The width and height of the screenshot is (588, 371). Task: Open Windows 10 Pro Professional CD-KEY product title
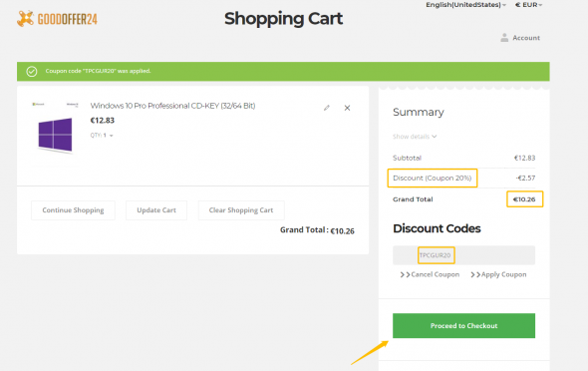tap(172, 106)
